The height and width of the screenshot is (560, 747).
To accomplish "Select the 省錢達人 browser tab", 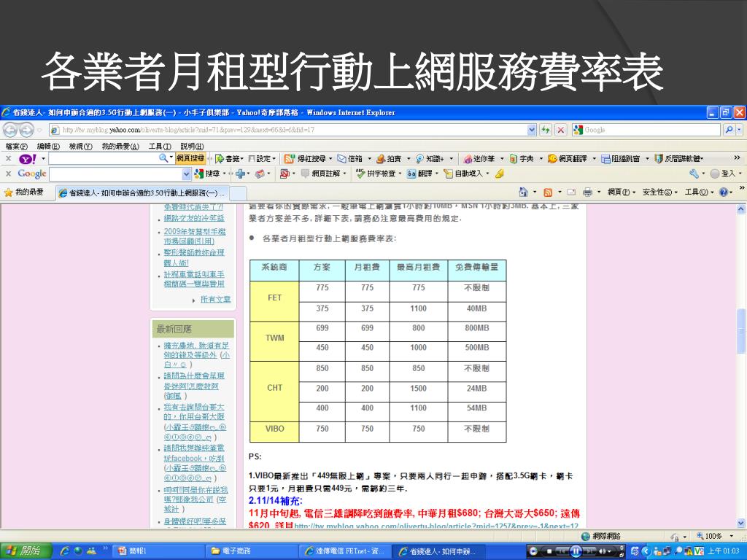I will pos(142,192).
